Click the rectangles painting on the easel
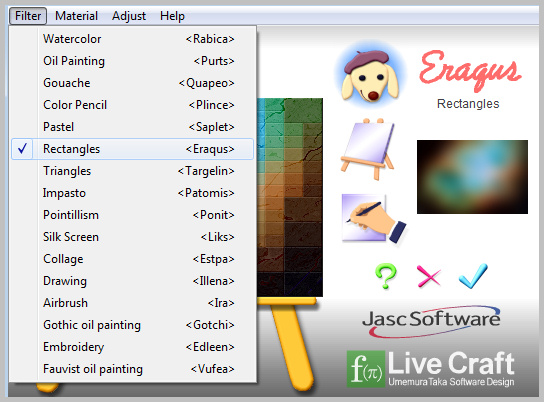The image size is (544, 402). tap(290, 197)
